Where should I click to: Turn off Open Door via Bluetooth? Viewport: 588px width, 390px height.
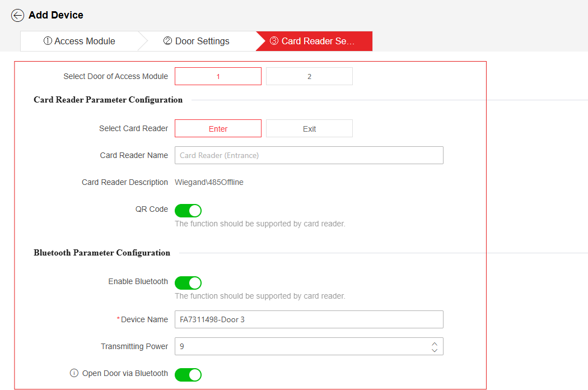coord(188,375)
